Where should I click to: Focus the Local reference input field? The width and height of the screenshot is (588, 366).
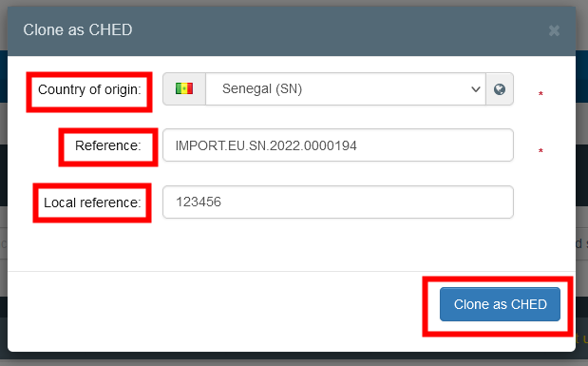pos(338,202)
